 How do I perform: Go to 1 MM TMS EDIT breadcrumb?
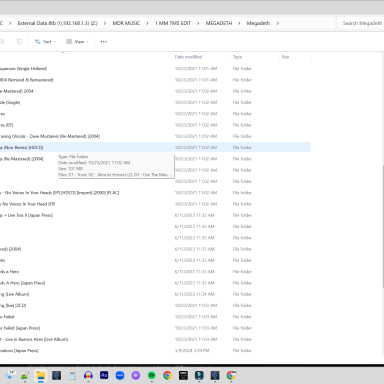click(x=173, y=23)
